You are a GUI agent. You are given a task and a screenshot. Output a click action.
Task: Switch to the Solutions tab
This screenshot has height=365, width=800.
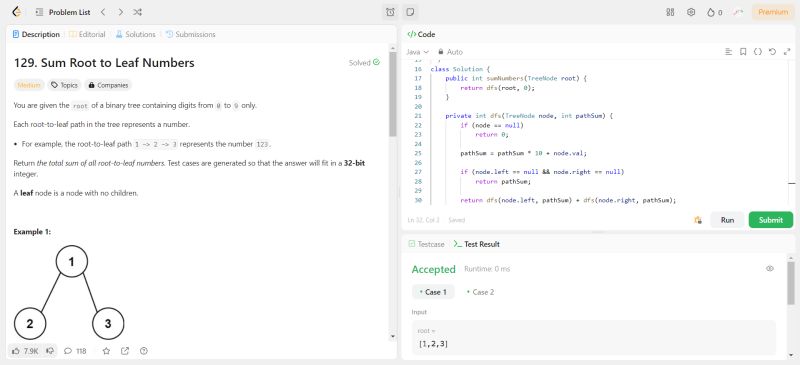coord(135,34)
